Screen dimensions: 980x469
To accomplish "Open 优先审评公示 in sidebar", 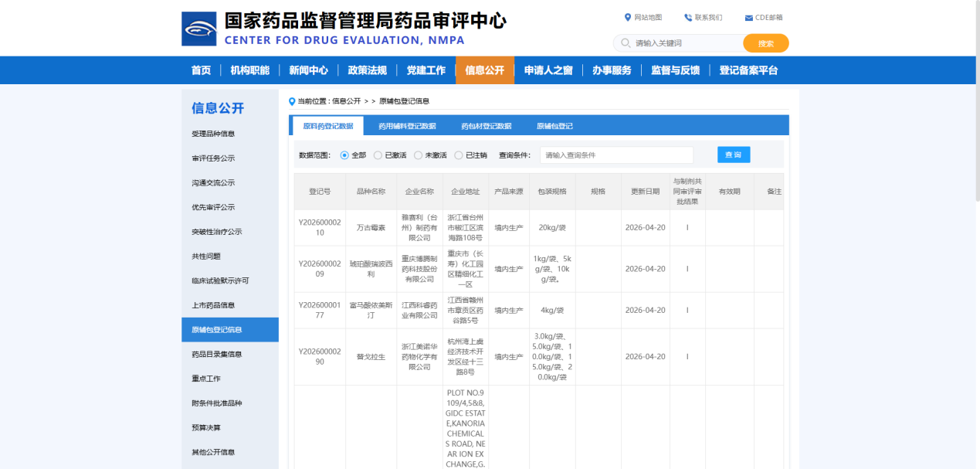I will click(x=230, y=207).
